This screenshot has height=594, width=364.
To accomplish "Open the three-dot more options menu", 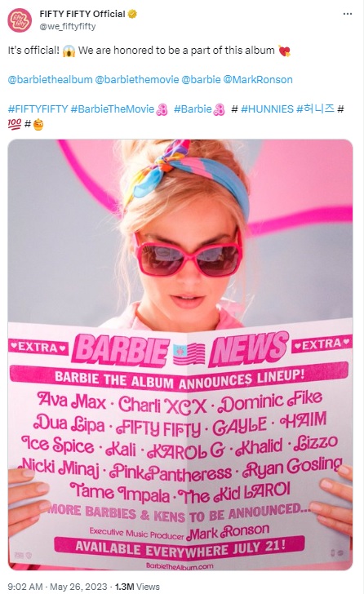I will point(348,14).
